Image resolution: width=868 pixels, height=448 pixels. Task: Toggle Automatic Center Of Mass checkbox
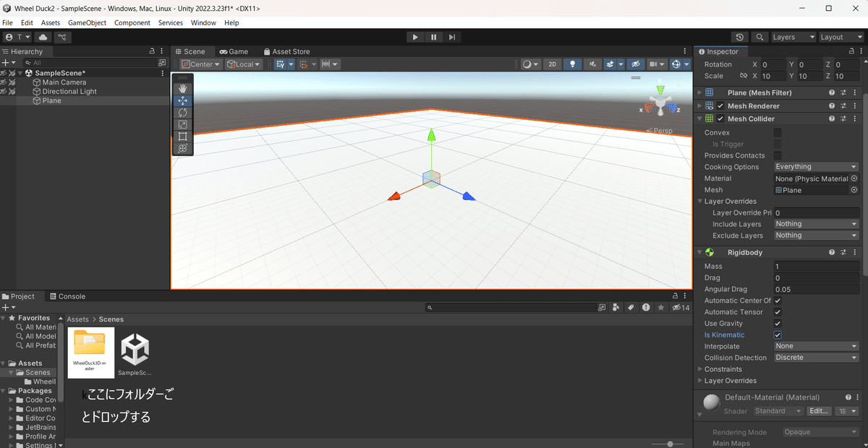[778, 301]
